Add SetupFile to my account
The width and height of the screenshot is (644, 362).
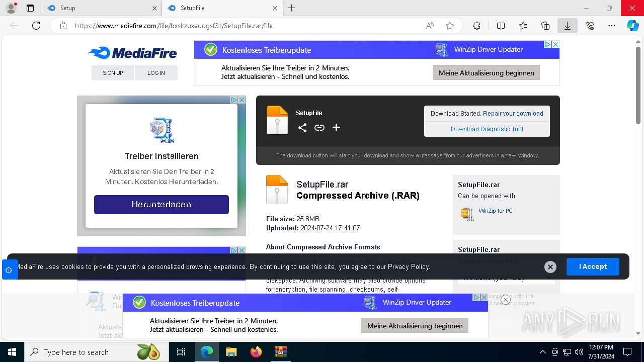click(x=337, y=128)
